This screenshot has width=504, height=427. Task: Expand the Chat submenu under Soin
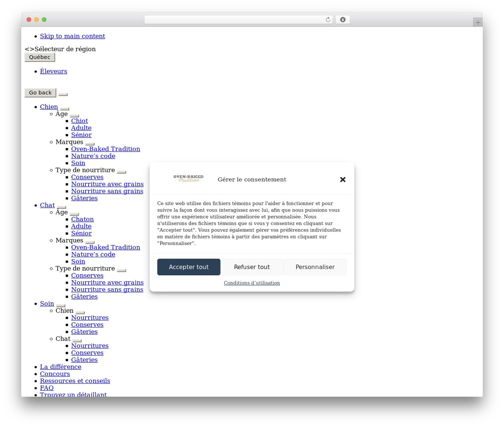click(77, 340)
